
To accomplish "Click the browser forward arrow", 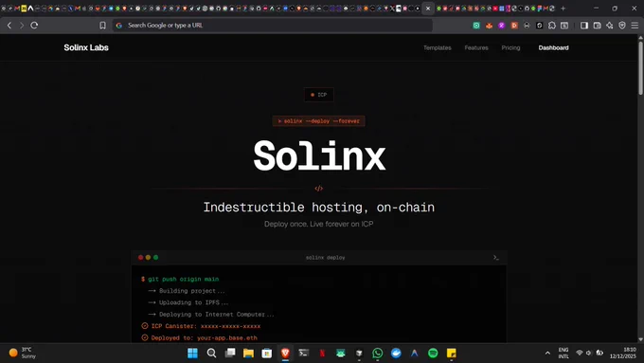I will click(x=22, y=25).
